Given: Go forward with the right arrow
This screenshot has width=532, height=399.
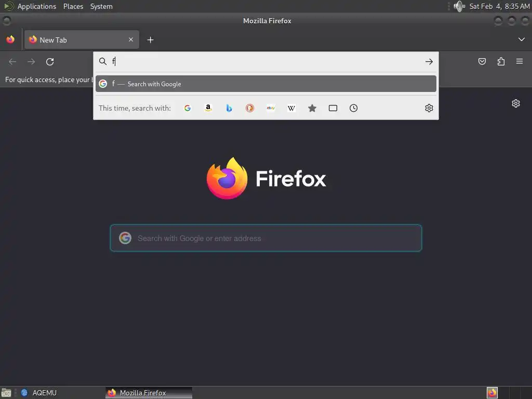Looking at the screenshot, I should pos(31,62).
